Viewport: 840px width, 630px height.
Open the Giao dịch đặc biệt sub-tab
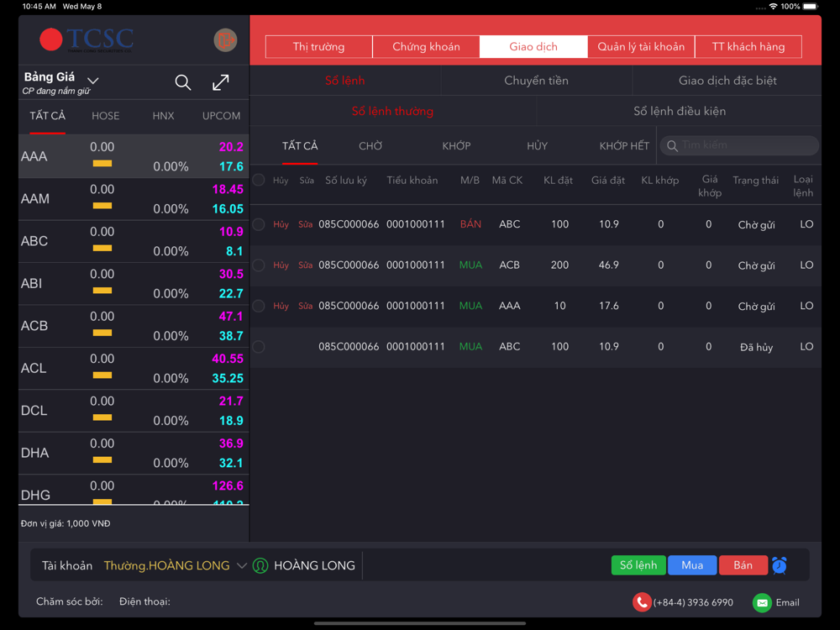click(727, 81)
